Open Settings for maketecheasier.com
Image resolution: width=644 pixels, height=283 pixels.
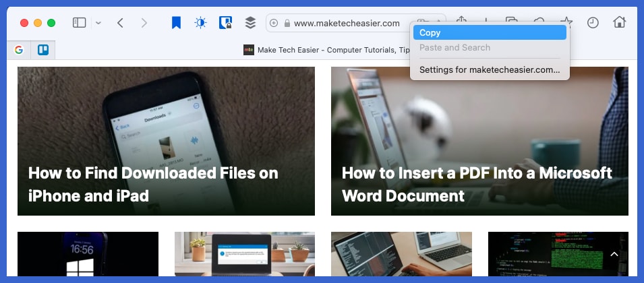[x=490, y=69]
